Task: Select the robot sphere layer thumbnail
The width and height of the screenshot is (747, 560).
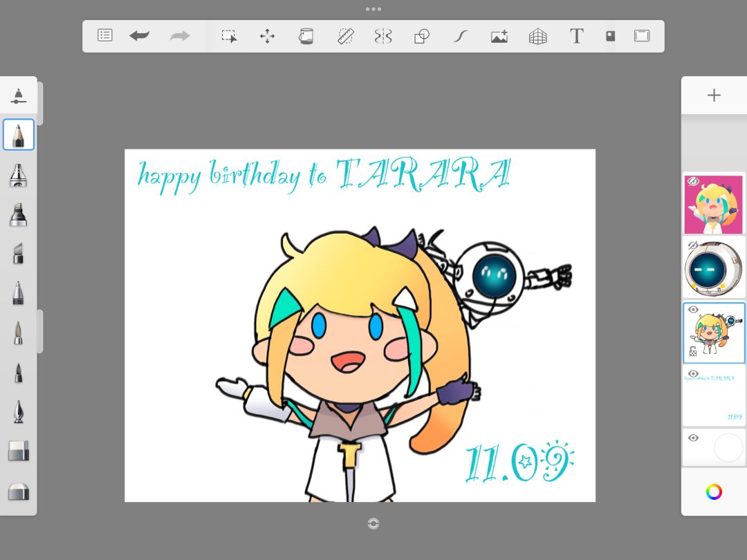Action: point(714,268)
